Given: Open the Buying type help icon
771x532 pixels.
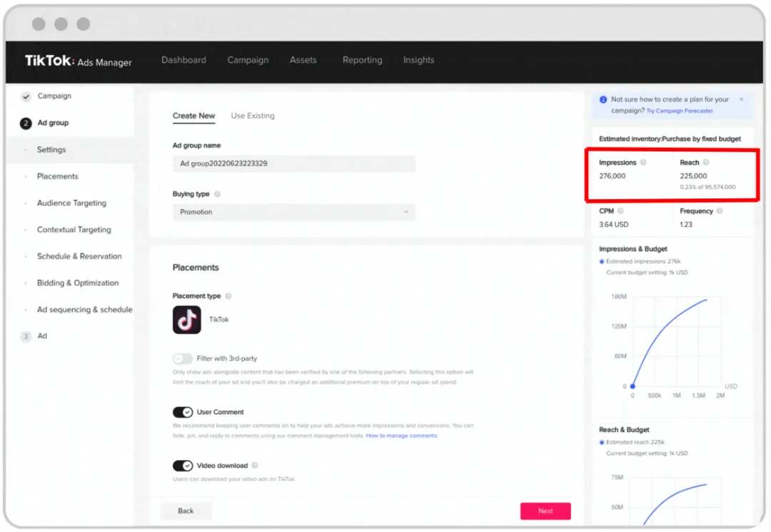Looking at the screenshot, I should coord(217,194).
